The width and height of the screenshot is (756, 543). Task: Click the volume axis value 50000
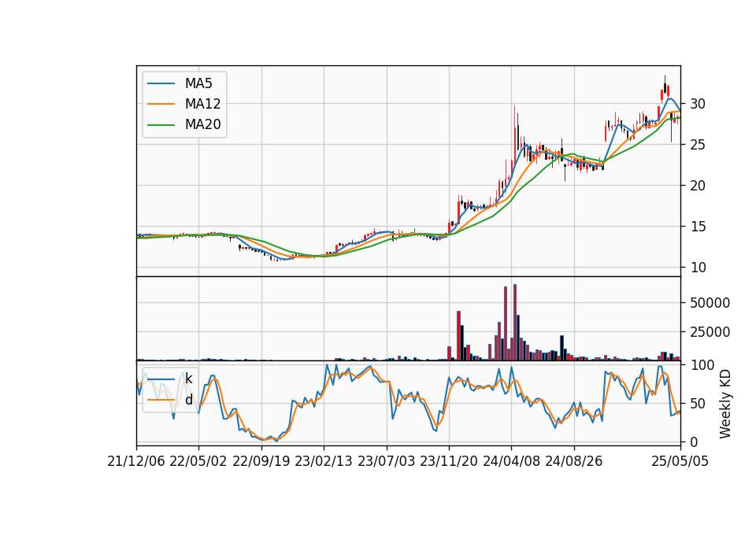click(x=710, y=303)
